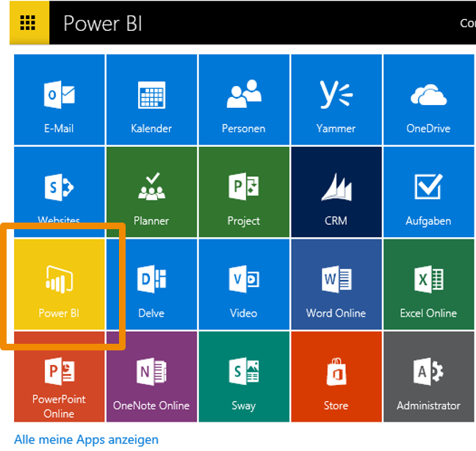Screen dimensions: 476x451
Task: Launch Word Online tile
Action: coord(336,284)
